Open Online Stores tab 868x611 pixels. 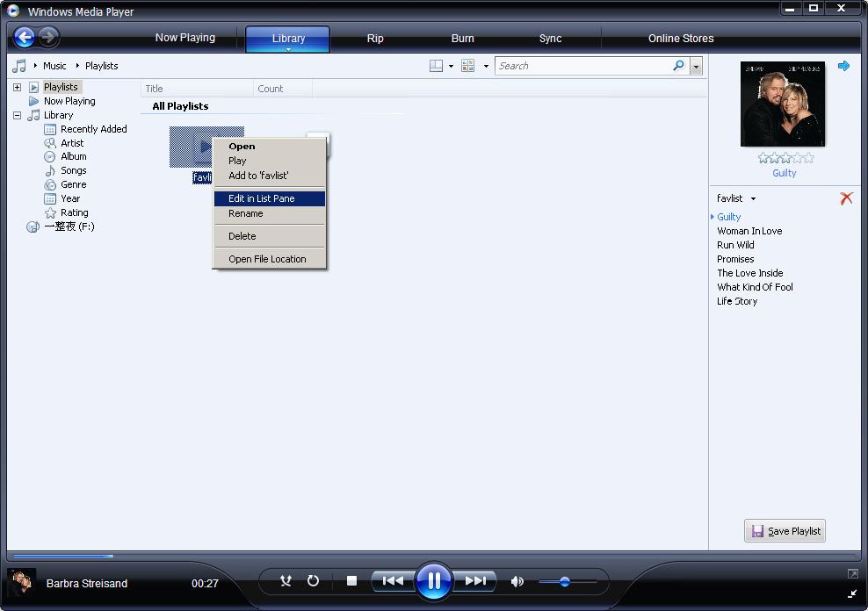pos(681,38)
